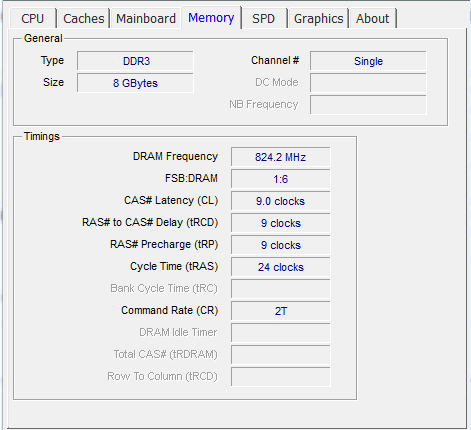Click the Channel # label
The image size is (471, 430).
[275, 60]
